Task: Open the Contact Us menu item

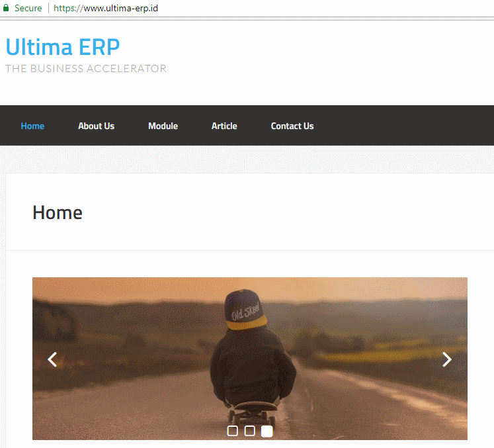Action: (292, 126)
